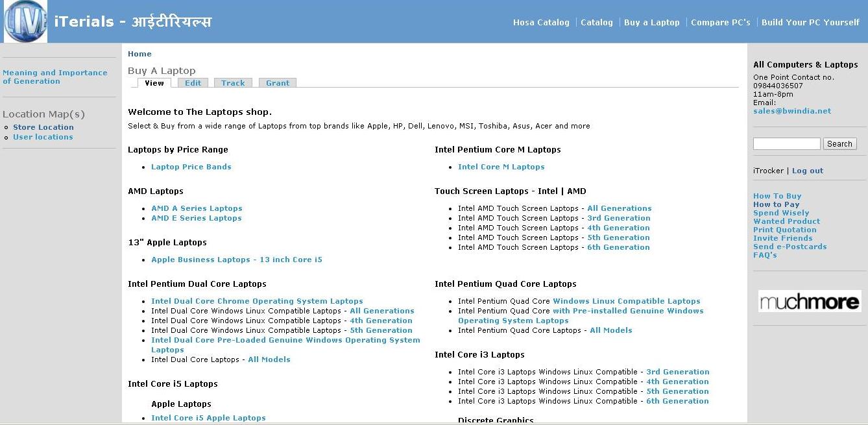The height and width of the screenshot is (425, 868).
Task: Click the iTerials site logo
Action: [x=25, y=21]
